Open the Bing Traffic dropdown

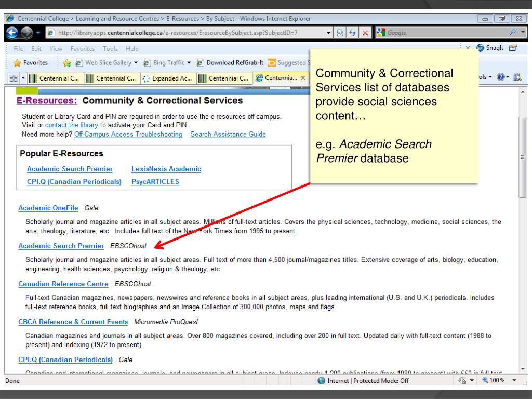189,63
